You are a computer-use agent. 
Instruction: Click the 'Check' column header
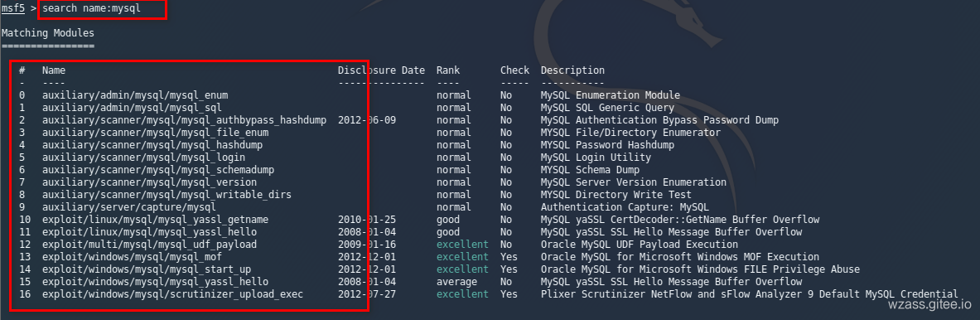coord(514,70)
